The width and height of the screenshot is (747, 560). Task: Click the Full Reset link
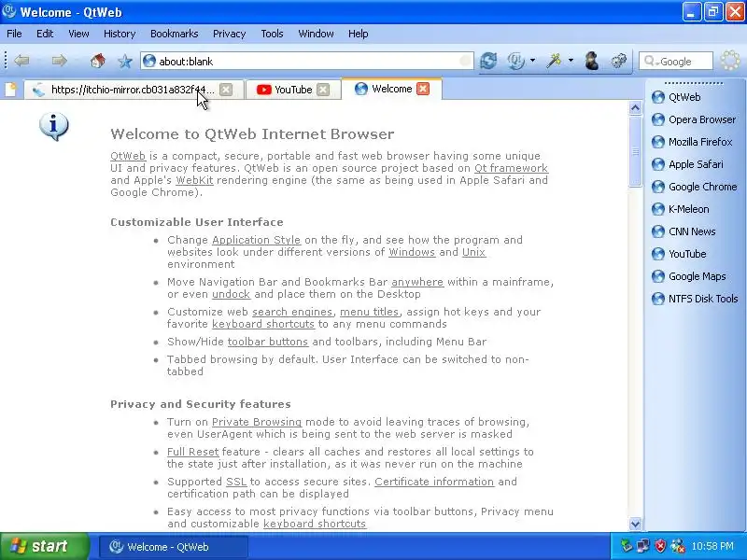(x=193, y=452)
